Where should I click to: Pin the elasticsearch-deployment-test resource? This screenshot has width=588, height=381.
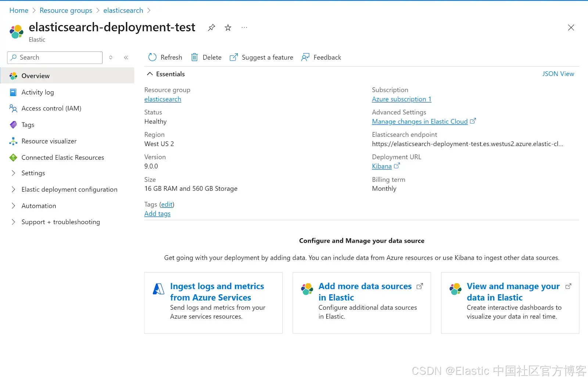click(x=211, y=28)
